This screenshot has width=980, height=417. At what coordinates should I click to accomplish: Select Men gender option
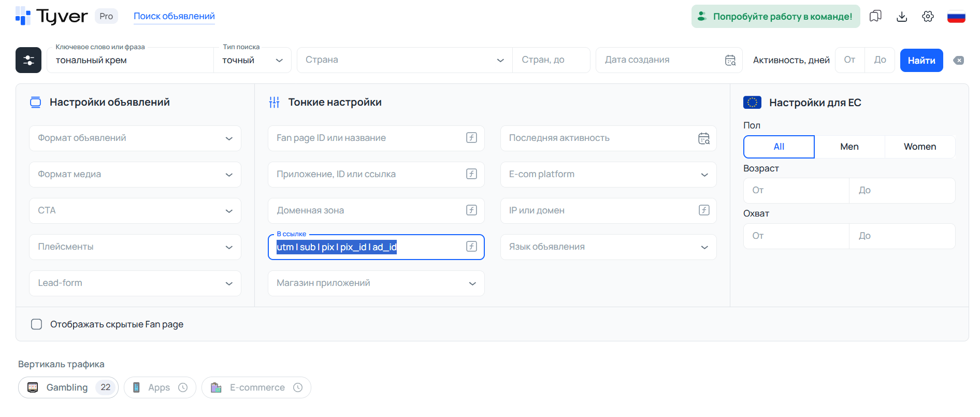849,147
